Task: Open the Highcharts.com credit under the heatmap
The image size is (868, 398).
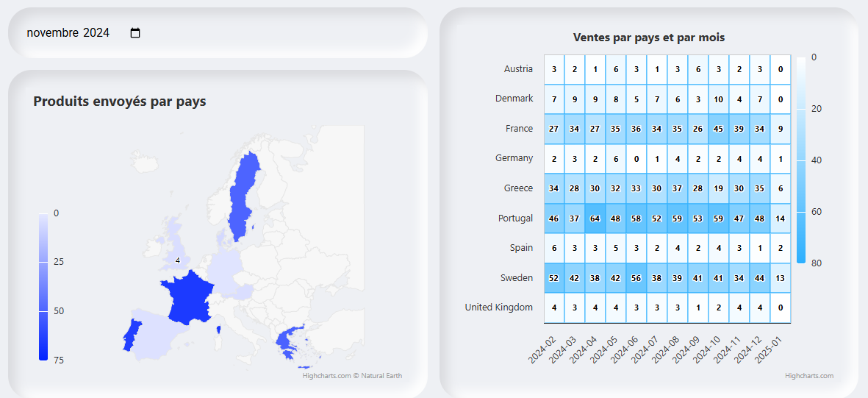Action: pyautogui.click(x=808, y=376)
